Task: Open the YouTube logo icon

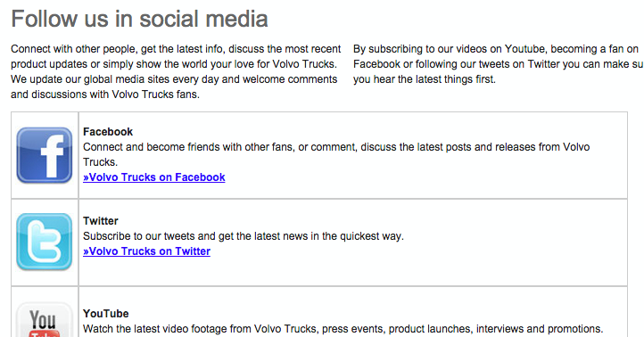Action: pos(45,320)
